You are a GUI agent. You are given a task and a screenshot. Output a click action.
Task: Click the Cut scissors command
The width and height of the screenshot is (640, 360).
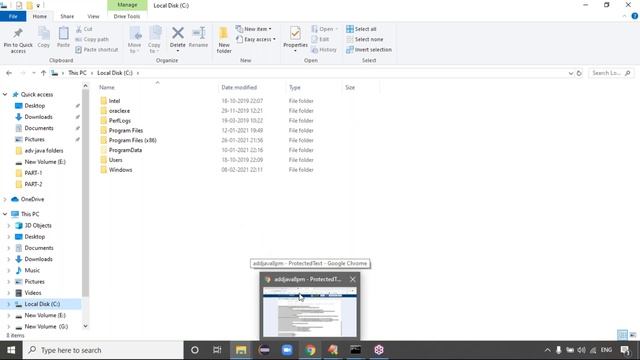[x=84, y=29]
